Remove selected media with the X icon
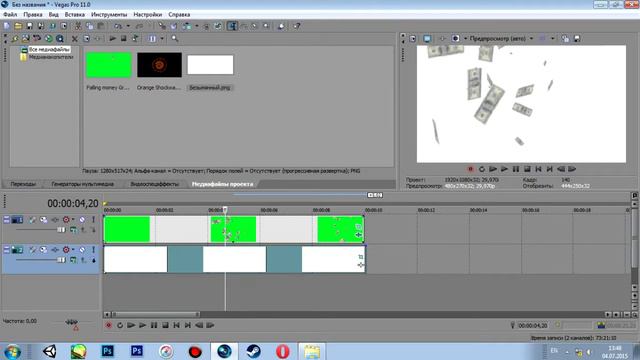640x360 pixels. coord(75,39)
